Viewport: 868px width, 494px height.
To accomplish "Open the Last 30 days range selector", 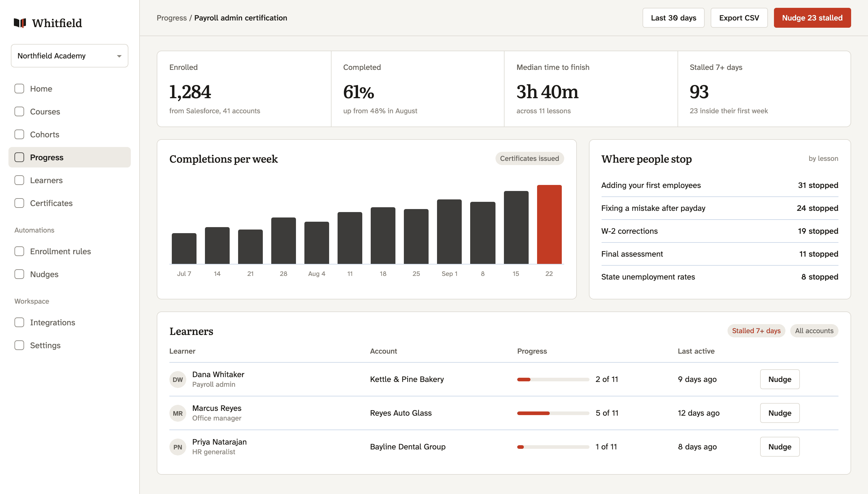I will point(673,18).
